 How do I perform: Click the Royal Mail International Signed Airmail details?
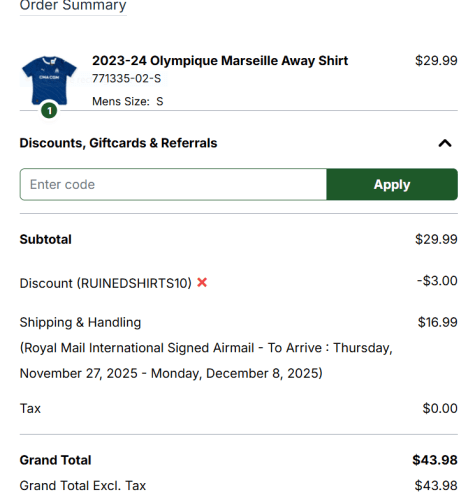point(206,361)
